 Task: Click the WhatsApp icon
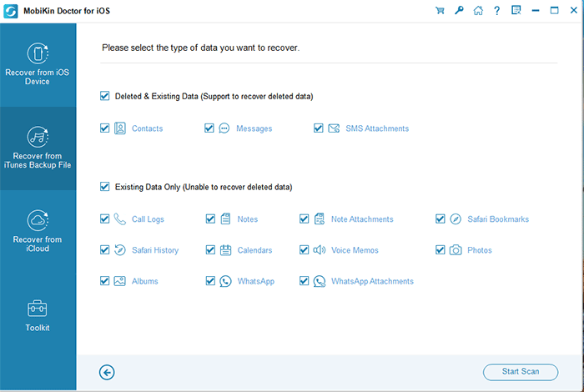pyautogui.click(x=225, y=281)
